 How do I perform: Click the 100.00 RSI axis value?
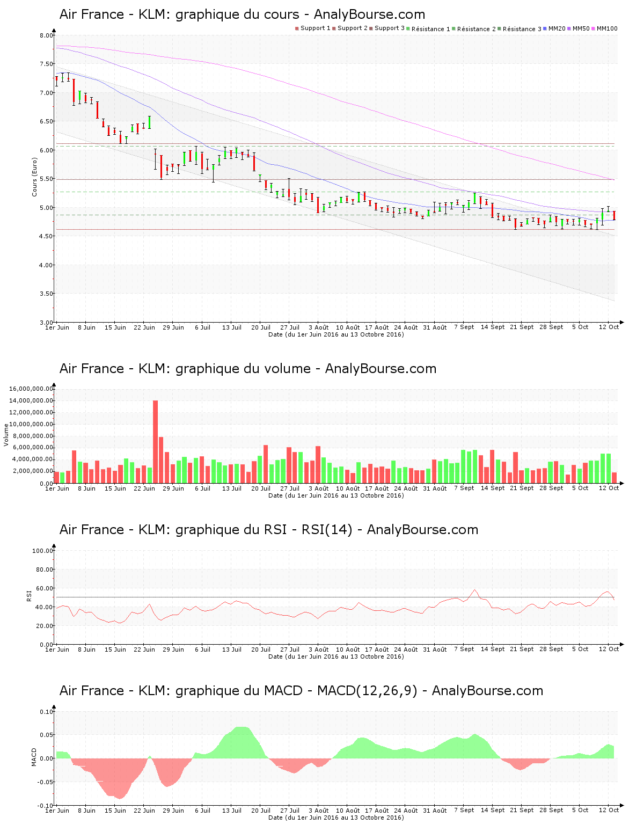[43, 551]
